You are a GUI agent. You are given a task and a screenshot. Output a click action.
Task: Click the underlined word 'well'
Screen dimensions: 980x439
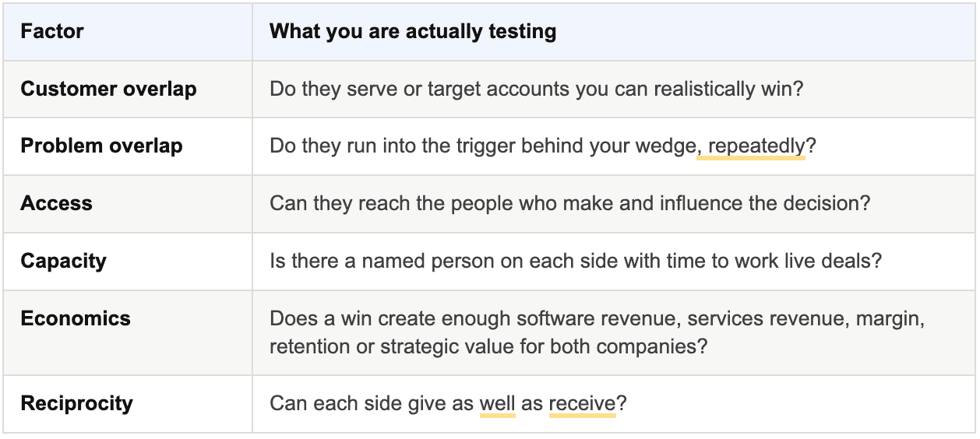click(x=497, y=403)
